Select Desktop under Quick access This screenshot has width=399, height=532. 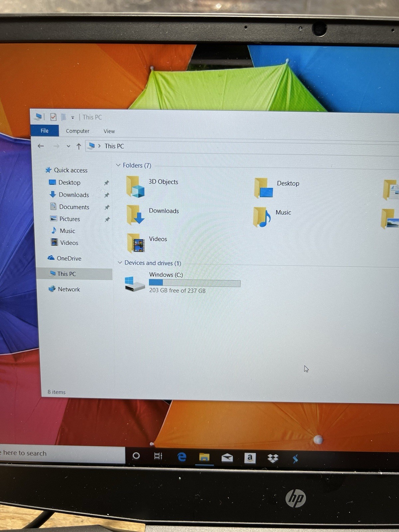pyautogui.click(x=65, y=183)
